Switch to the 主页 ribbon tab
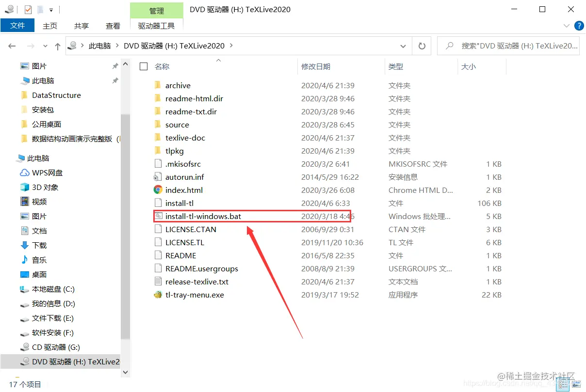The width and height of the screenshot is (586, 392). point(50,26)
